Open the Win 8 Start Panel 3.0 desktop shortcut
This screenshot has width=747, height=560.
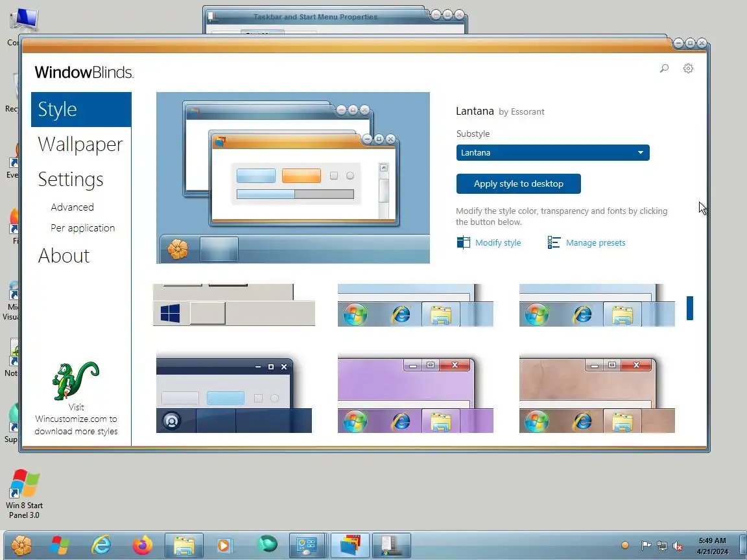(x=24, y=493)
